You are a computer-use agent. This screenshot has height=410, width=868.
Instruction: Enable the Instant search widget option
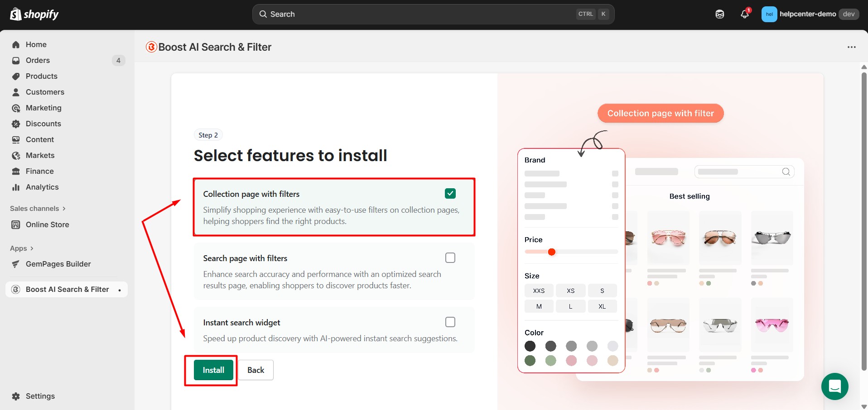(x=450, y=322)
